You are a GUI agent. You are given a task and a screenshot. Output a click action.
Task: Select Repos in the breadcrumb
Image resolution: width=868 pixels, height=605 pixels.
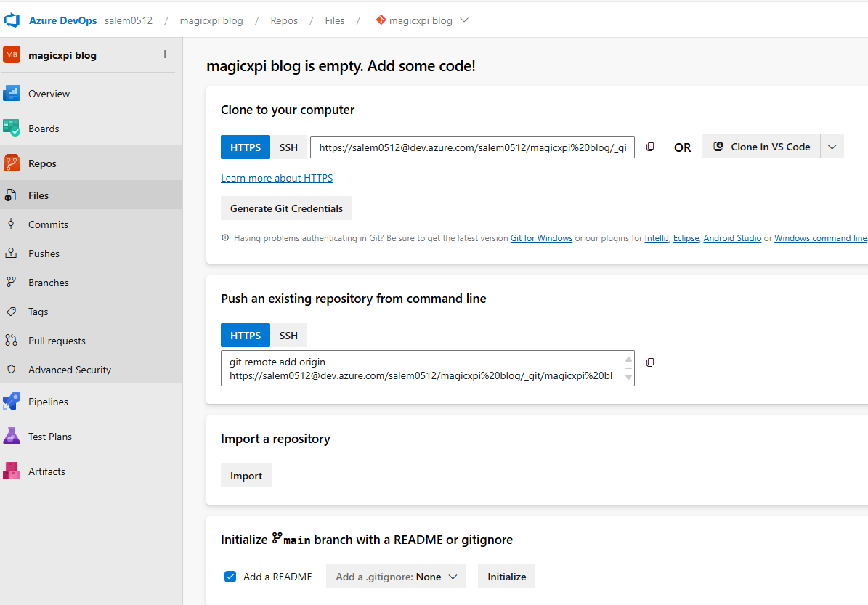point(284,20)
